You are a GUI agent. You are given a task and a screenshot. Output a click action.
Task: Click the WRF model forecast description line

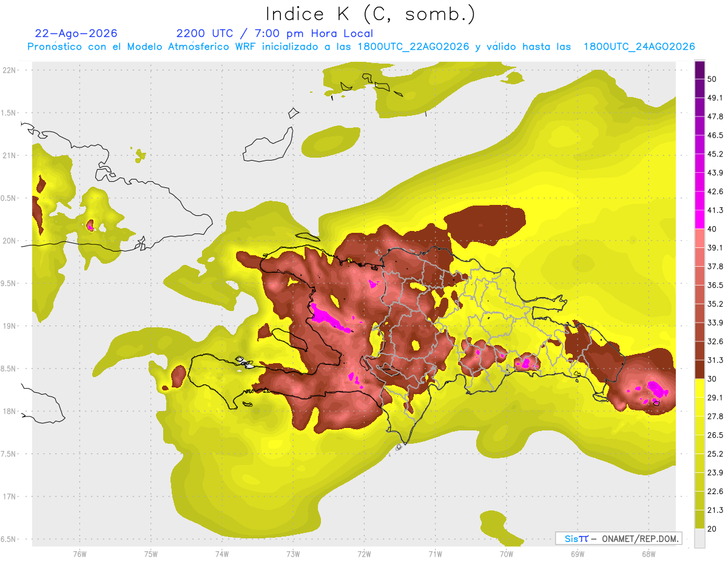[361, 47]
